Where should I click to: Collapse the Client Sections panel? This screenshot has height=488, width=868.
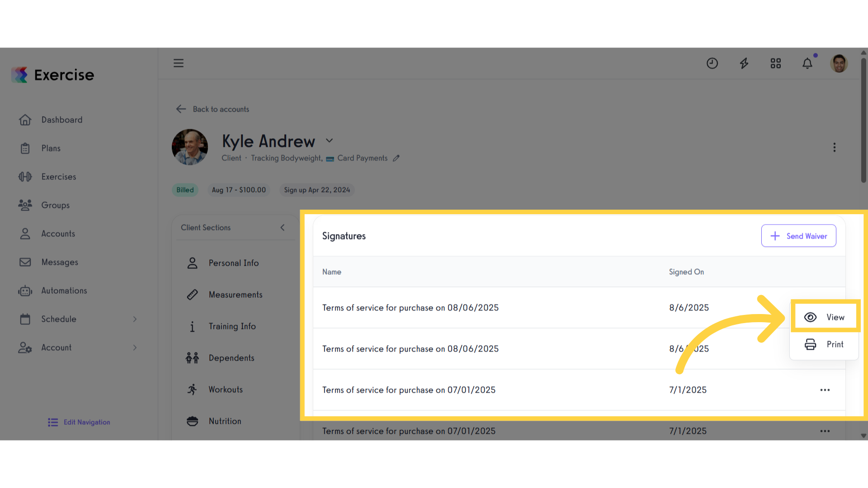coord(283,228)
